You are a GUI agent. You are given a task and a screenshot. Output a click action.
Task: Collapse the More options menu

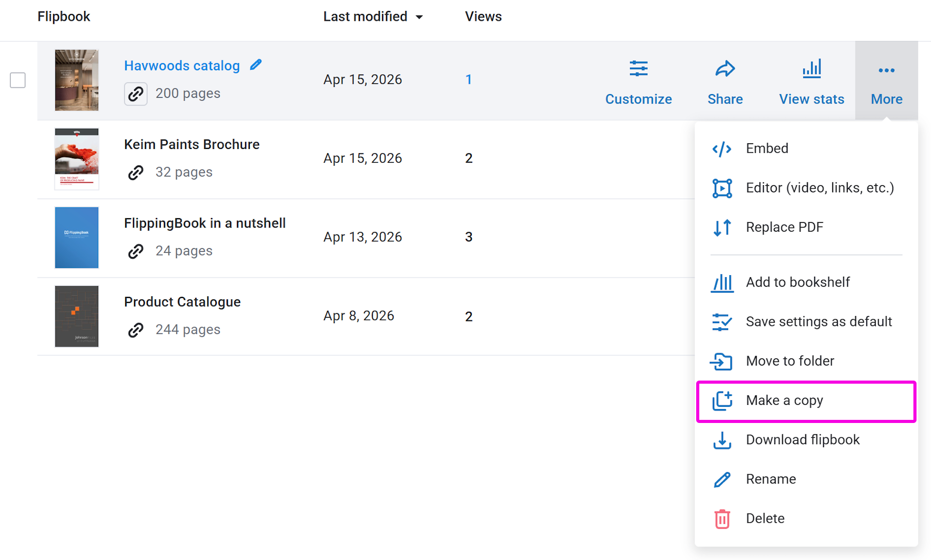tap(886, 81)
